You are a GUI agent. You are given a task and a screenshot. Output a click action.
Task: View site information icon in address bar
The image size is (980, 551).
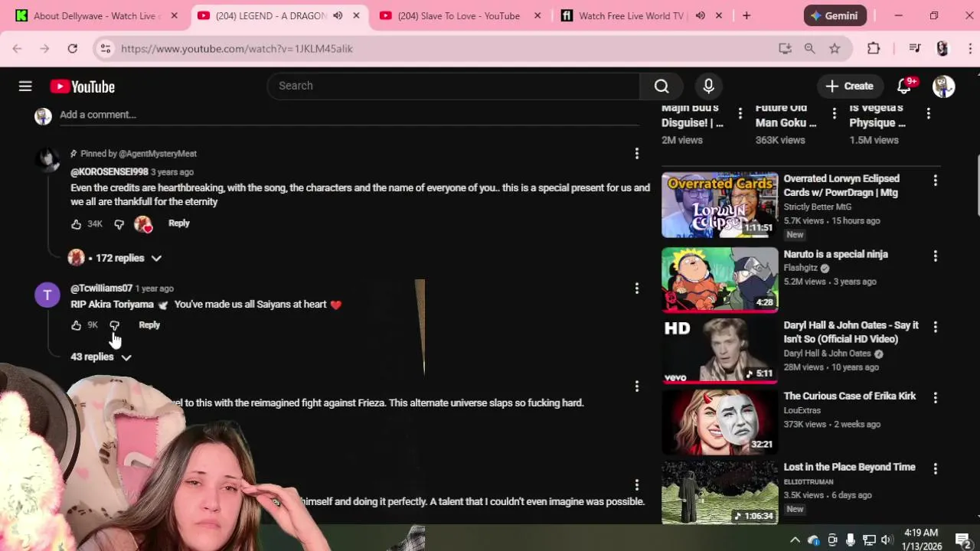point(106,48)
